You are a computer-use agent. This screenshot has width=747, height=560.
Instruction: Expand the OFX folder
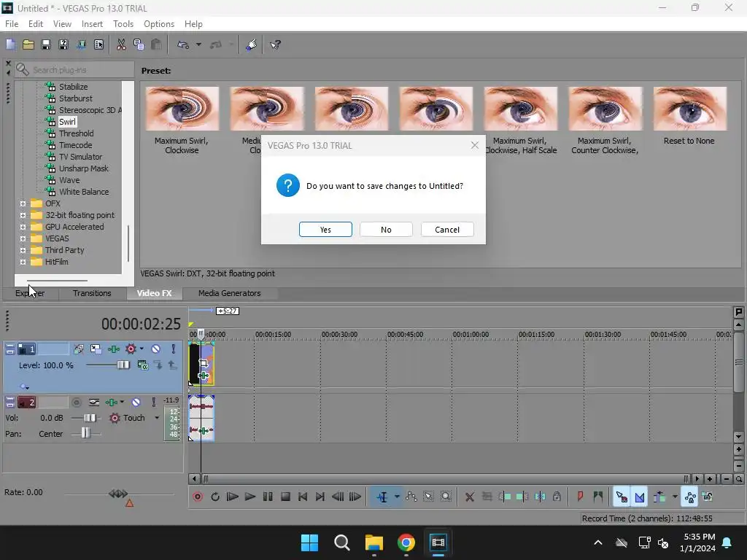23,203
